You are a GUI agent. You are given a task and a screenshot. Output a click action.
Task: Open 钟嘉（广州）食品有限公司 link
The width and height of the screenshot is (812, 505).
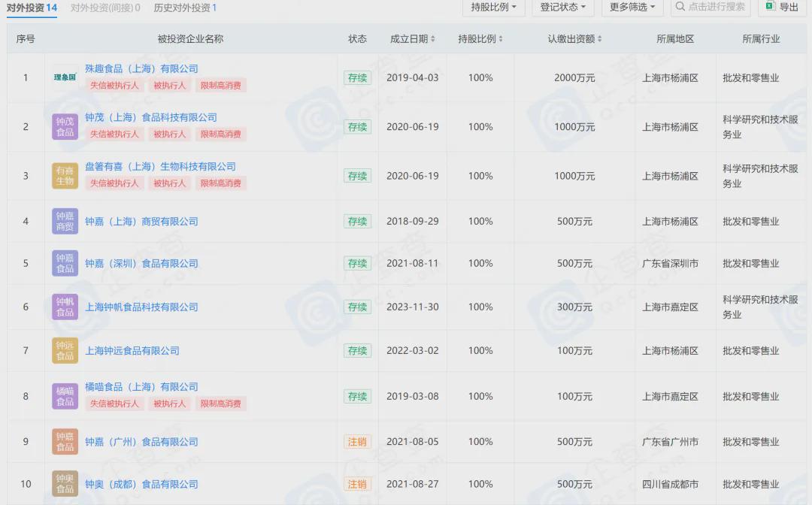[141, 442]
